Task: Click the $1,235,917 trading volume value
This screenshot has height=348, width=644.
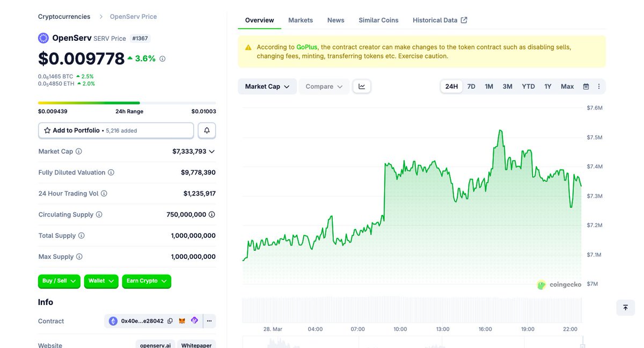Action: pos(199,193)
